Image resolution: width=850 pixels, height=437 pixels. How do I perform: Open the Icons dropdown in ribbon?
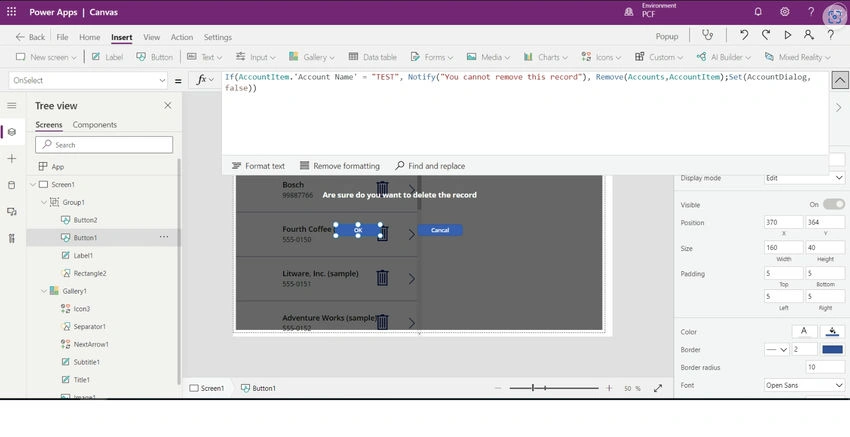pos(601,57)
